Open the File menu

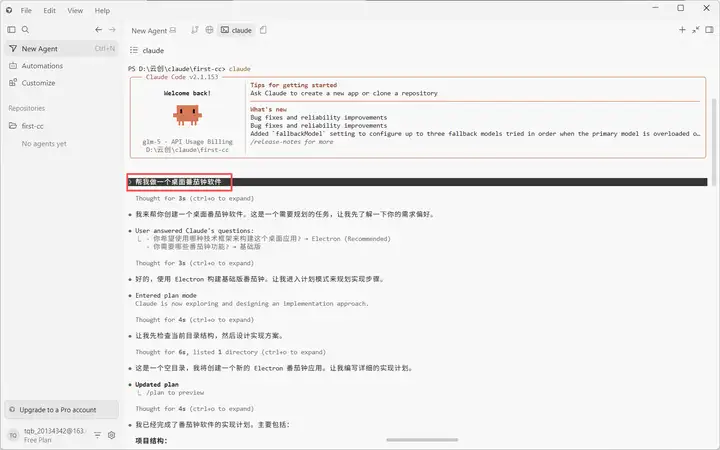coord(26,10)
